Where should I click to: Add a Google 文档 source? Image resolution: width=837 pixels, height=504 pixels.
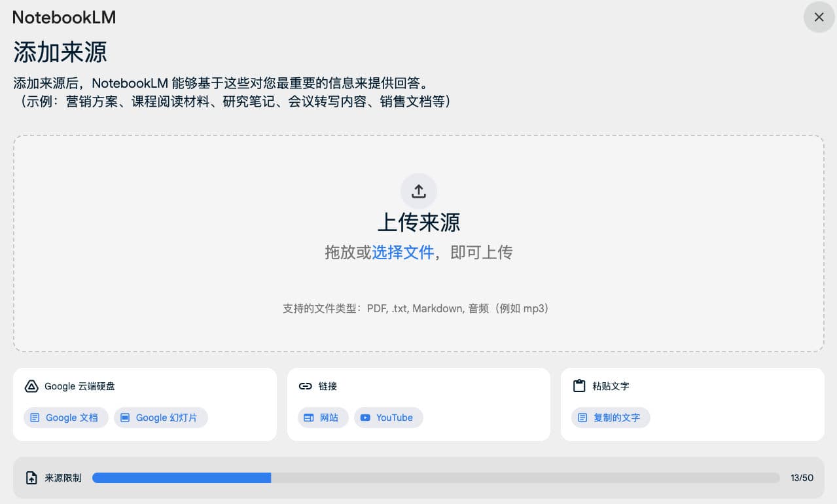coord(66,418)
